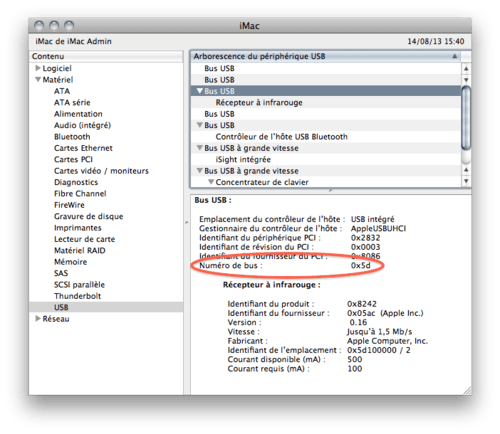Select Matériel RAID item
The width and height of the screenshot is (500, 434).
click(x=80, y=250)
